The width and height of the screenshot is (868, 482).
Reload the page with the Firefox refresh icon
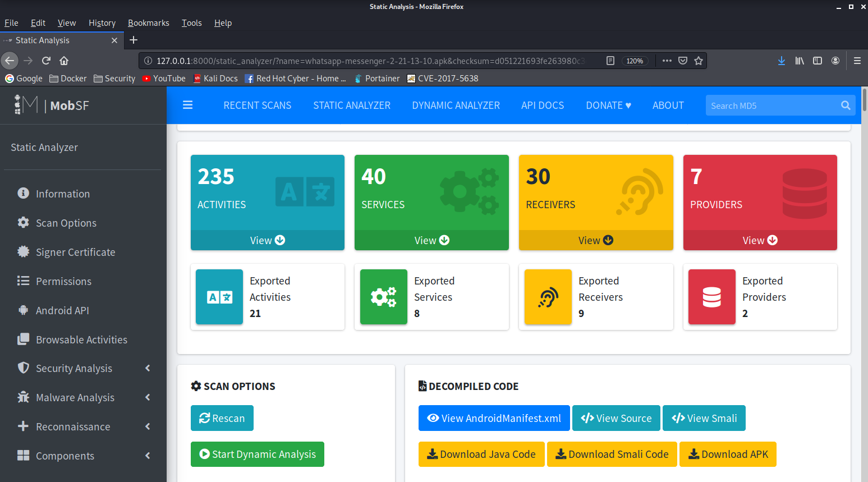[46, 61]
